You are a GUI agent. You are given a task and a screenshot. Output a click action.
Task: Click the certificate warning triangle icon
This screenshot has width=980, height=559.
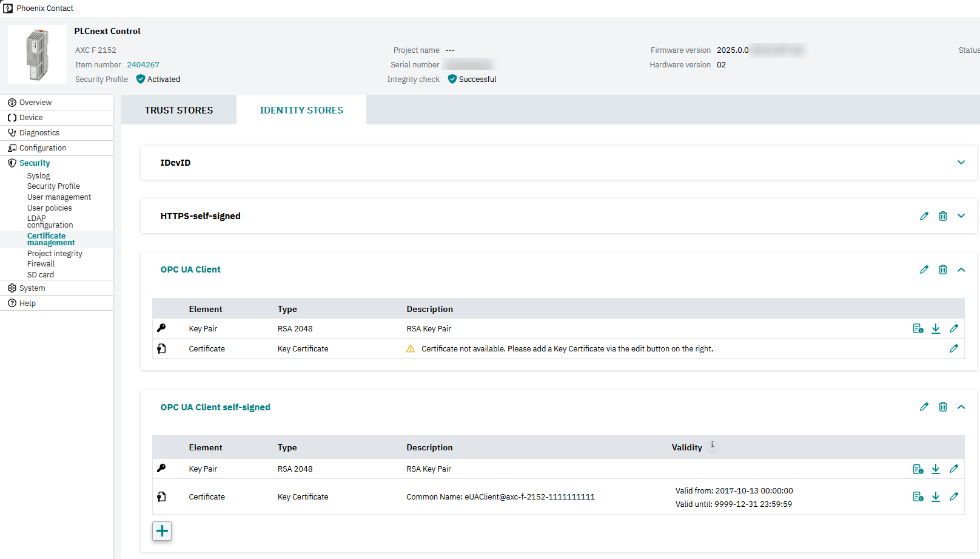tap(411, 348)
